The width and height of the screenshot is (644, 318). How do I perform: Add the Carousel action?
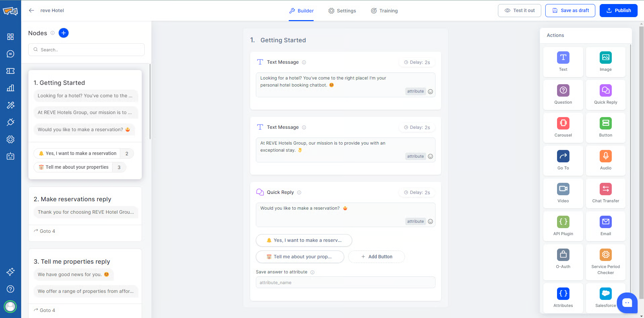[x=563, y=128]
